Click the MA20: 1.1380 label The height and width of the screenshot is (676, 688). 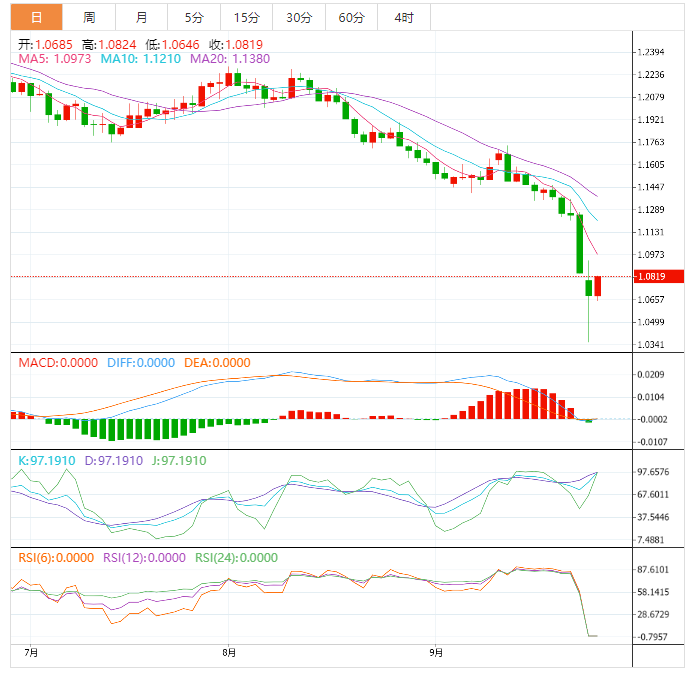[230, 59]
